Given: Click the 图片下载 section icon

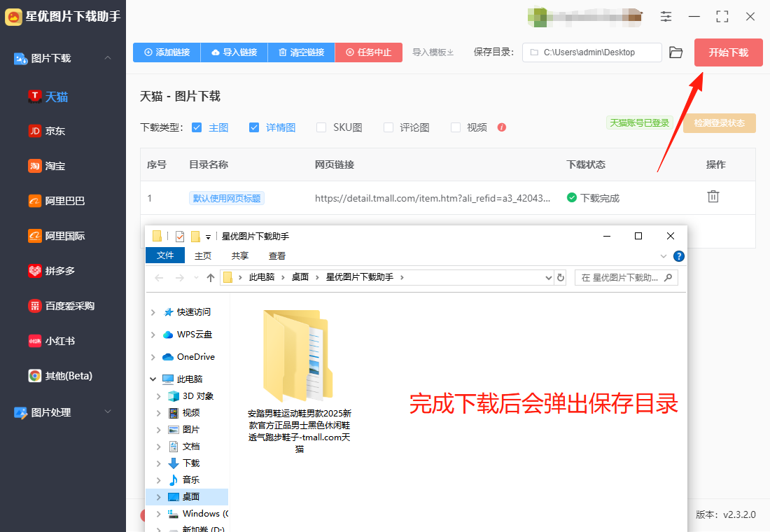Looking at the screenshot, I should (20, 59).
